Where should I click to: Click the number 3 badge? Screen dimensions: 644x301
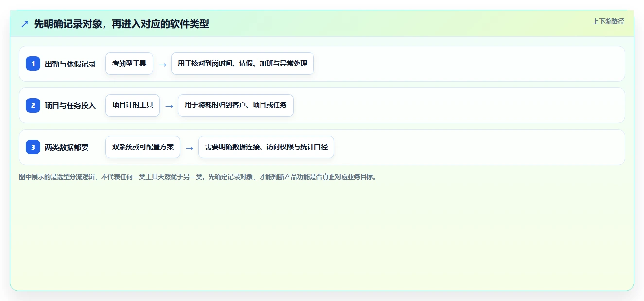point(33,147)
